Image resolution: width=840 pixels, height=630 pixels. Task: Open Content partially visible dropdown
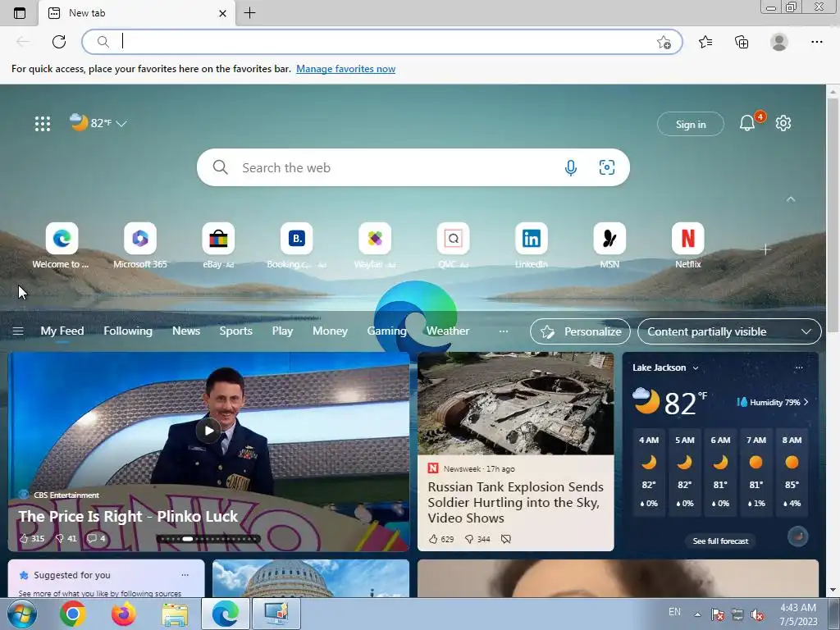pos(729,331)
